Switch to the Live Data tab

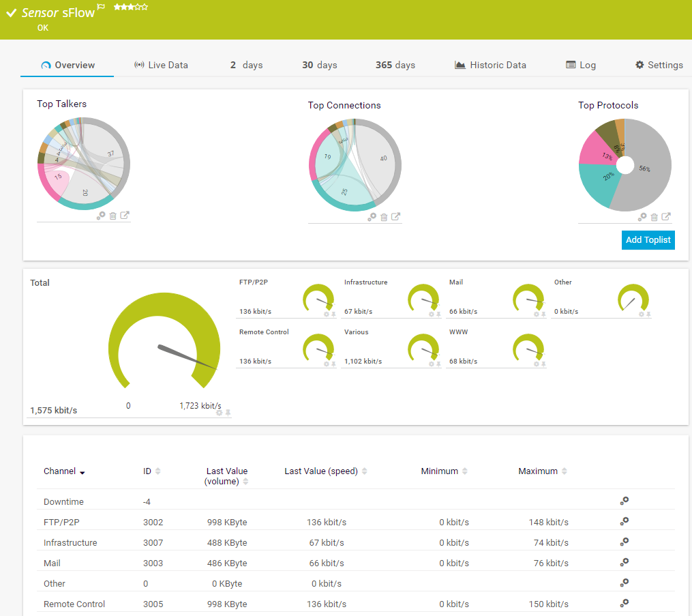[x=161, y=65]
